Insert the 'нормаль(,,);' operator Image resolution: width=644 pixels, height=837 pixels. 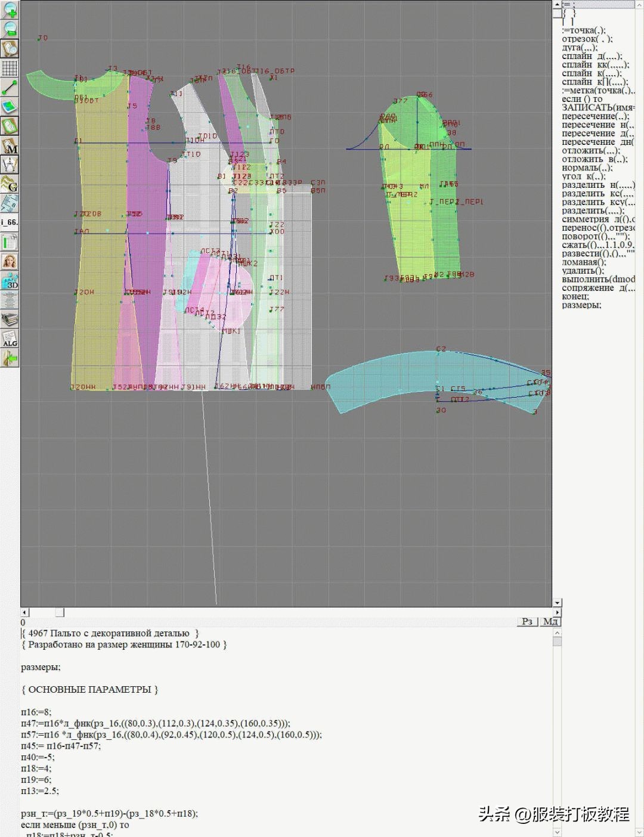[x=587, y=168]
